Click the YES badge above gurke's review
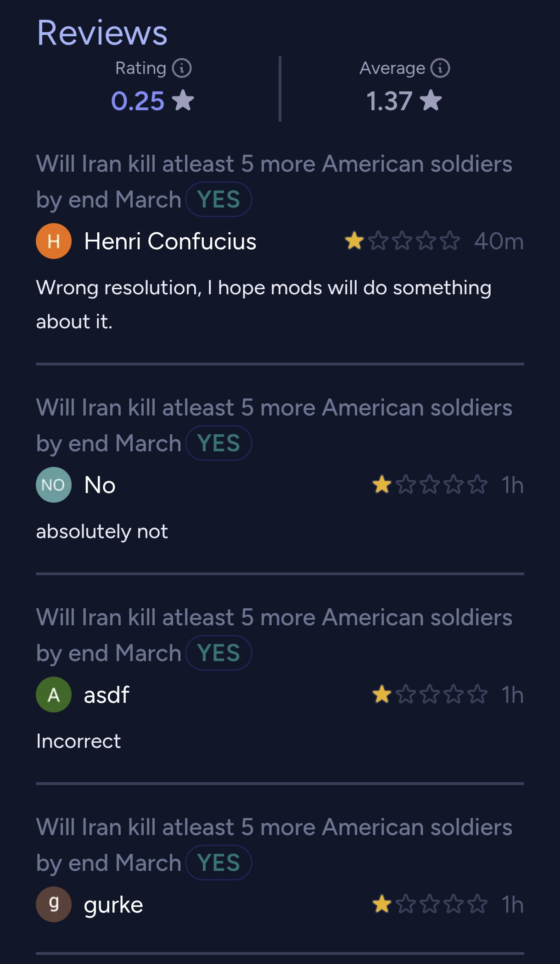 pyautogui.click(x=218, y=863)
